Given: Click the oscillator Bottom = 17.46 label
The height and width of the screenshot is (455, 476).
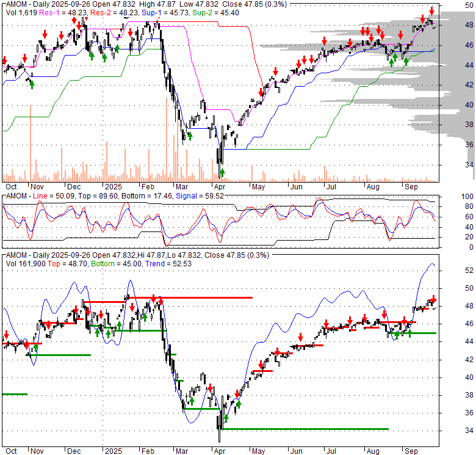Looking at the screenshot, I should click(146, 196).
